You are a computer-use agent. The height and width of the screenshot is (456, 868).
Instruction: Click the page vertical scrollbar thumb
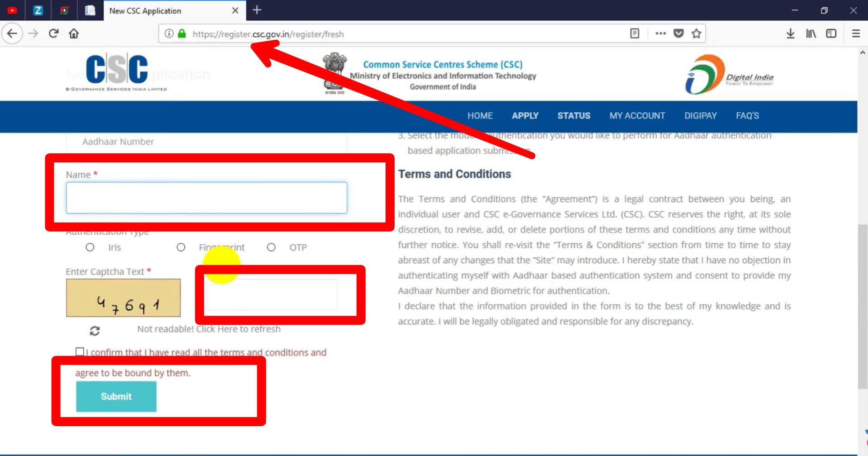click(x=863, y=307)
